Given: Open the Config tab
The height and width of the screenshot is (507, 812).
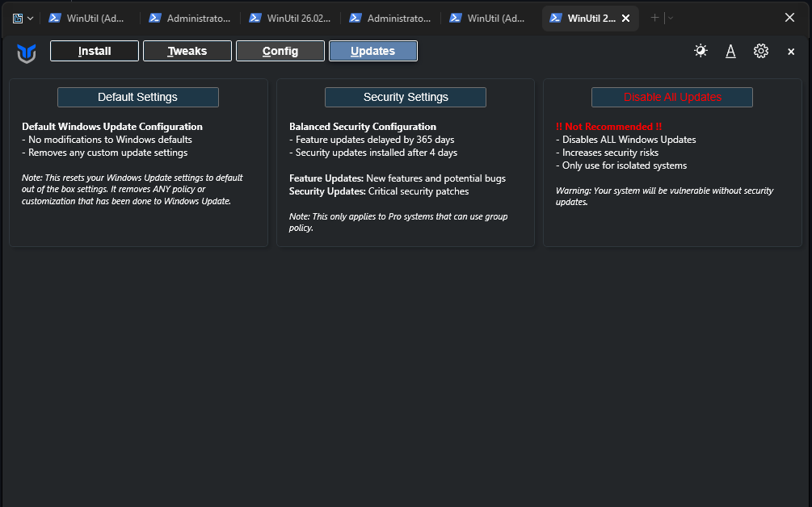Looking at the screenshot, I should 280,51.
